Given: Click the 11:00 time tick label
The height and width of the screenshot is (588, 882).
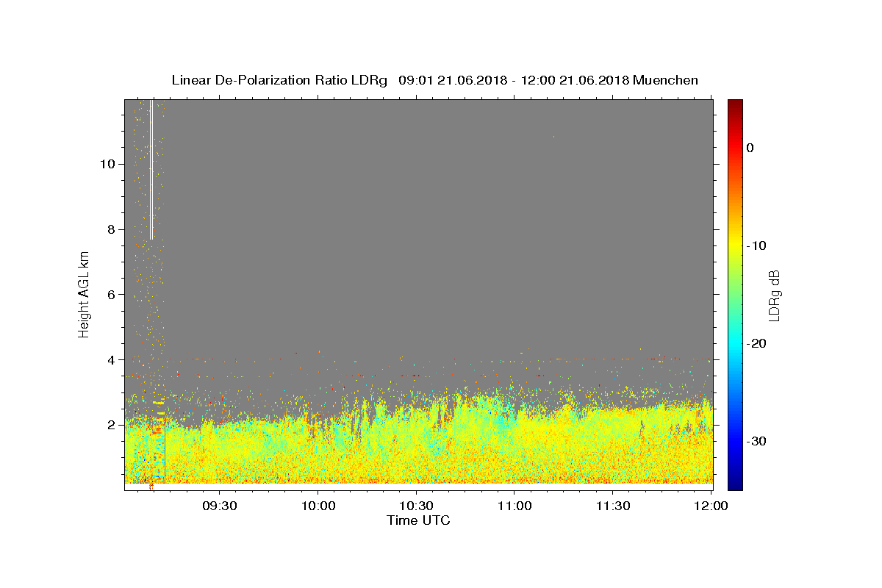Looking at the screenshot, I should coord(514,506).
